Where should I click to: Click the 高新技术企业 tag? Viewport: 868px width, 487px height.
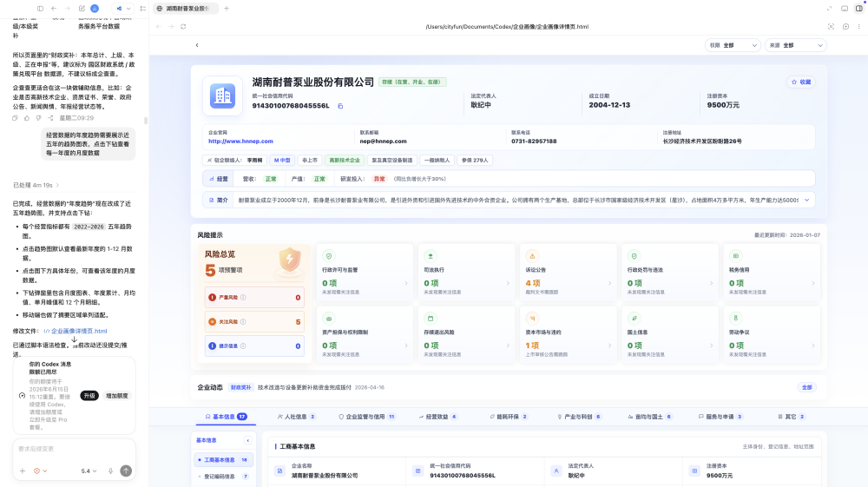345,160
